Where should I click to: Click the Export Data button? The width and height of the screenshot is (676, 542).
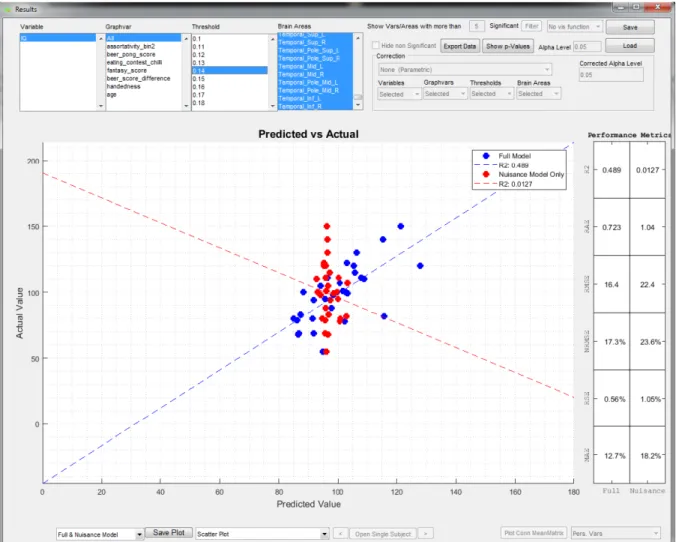coord(460,46)
